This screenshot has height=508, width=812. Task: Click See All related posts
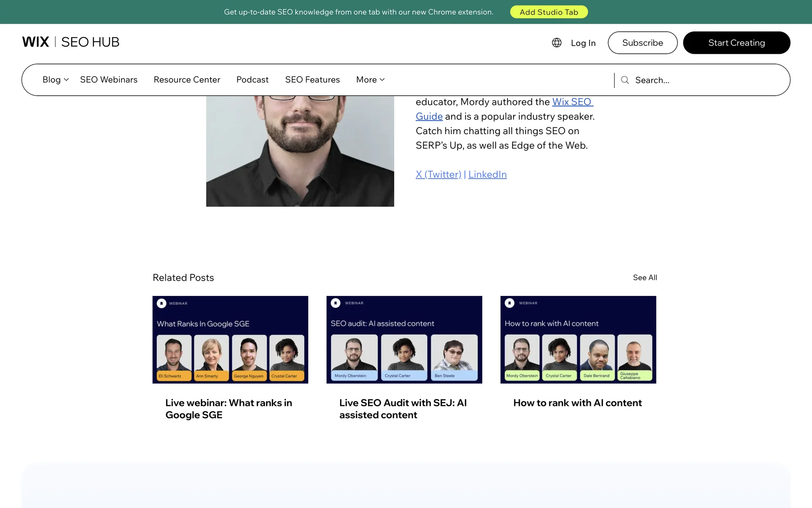tap(645, 278)
